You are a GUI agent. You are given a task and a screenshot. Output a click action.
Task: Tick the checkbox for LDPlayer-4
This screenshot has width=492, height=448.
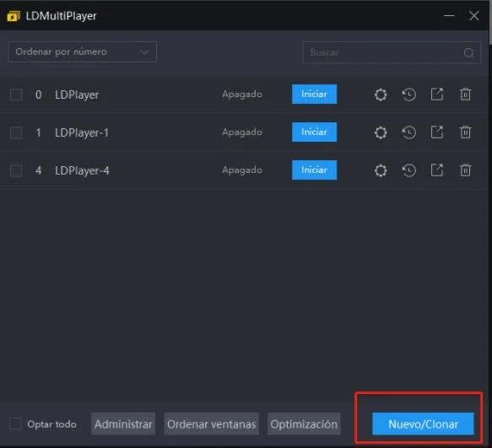(16, 170)
